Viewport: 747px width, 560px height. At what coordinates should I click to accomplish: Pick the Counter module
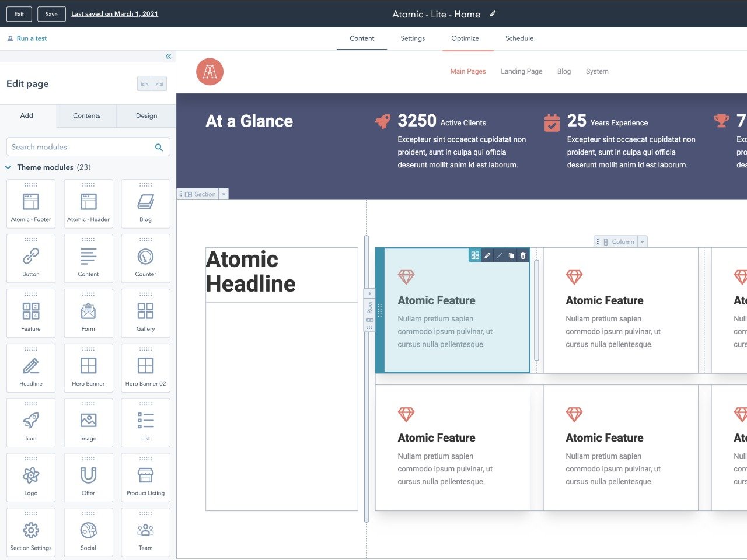(x=145, y=258)
